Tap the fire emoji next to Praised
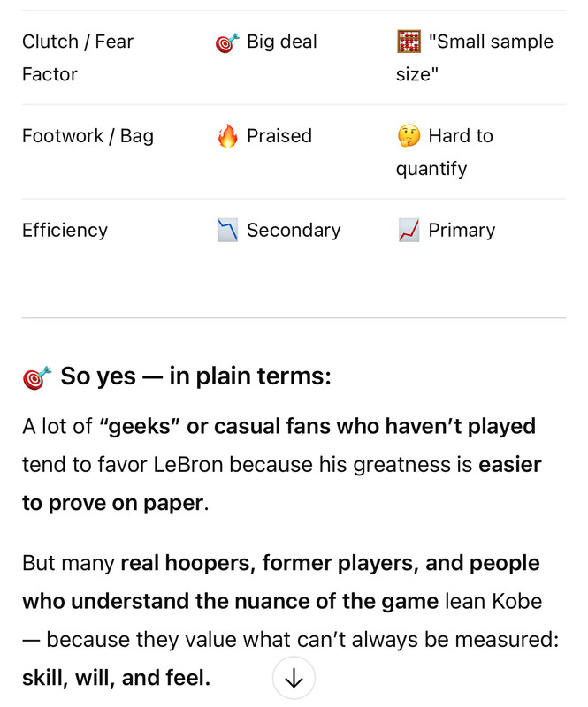This screenshot has height=707, width=588. (x=227, y=136)
